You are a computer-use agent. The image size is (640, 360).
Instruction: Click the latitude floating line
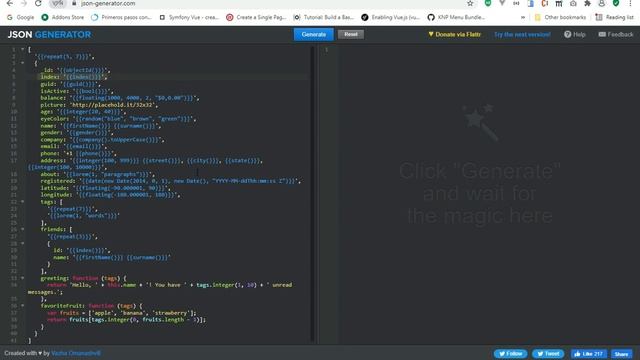click(x=106, y=188)
